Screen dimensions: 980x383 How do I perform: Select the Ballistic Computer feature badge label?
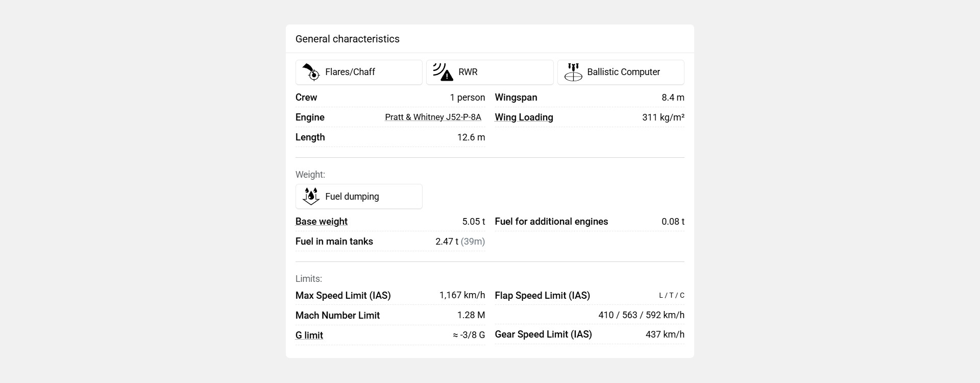[623, 72]
